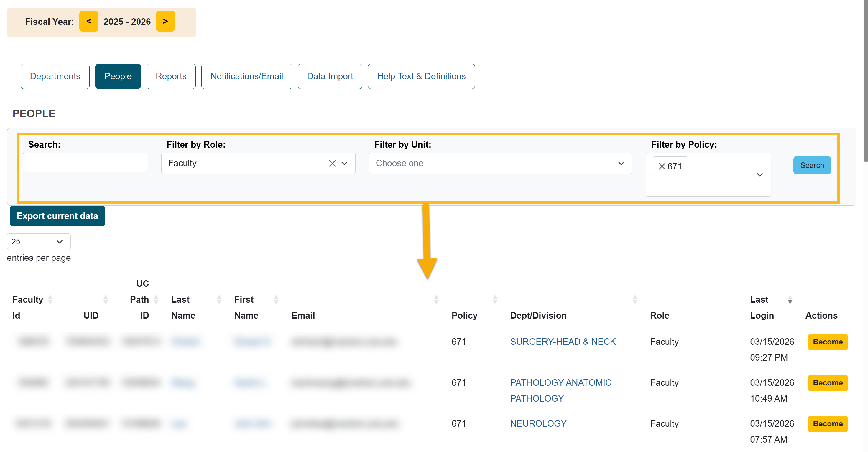
Task: Click Become for the SURGERY-HEAD & NECK row
Action: point(828,342)
